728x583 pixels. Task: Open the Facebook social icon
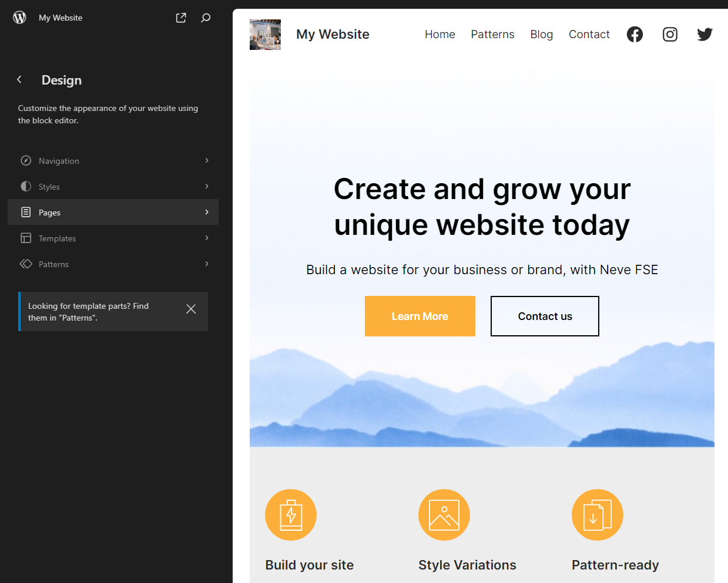click(x=635, y=34)
